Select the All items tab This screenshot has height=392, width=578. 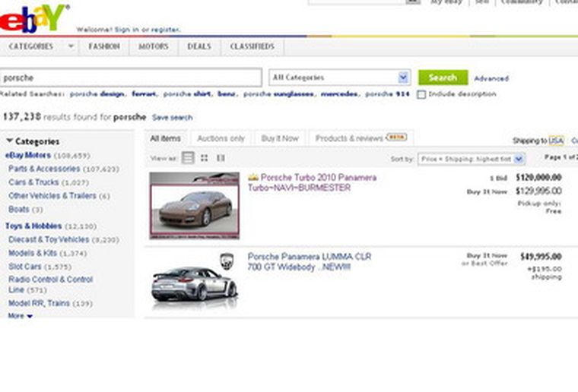click(165, 138)
